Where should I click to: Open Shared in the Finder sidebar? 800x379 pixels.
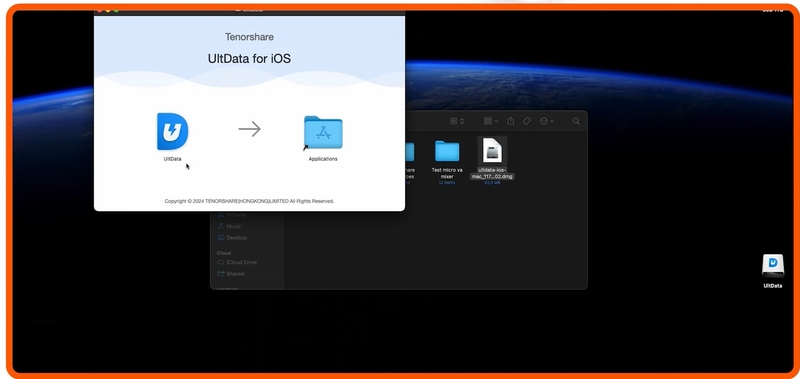(x=231, y=274)
